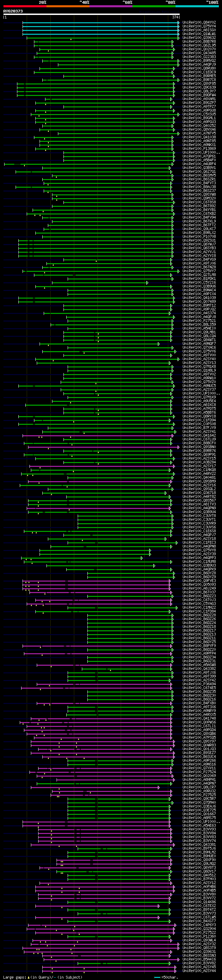Select the UniRef100_C6TEX2 label
This screenshot has height=980, width=222.
199,906
